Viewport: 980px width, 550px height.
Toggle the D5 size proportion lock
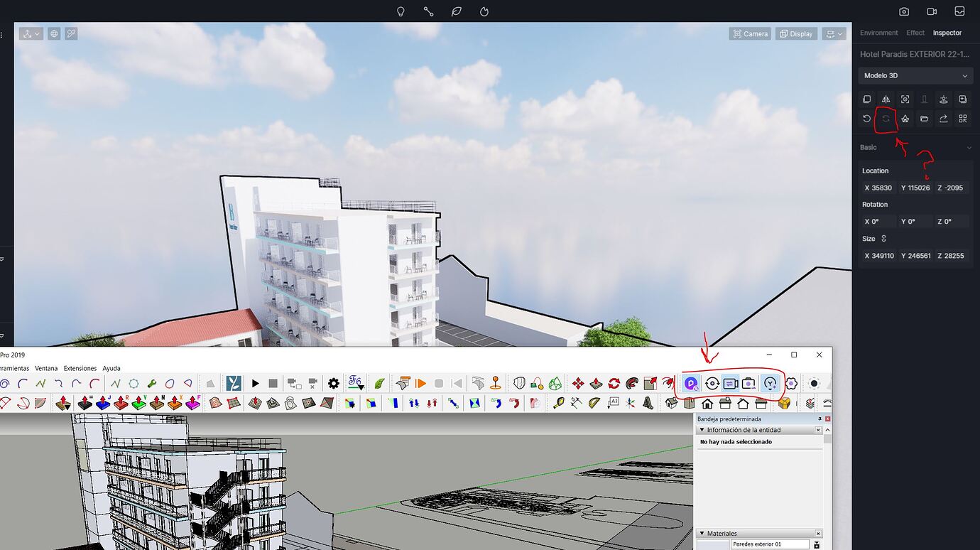(884, 239)
